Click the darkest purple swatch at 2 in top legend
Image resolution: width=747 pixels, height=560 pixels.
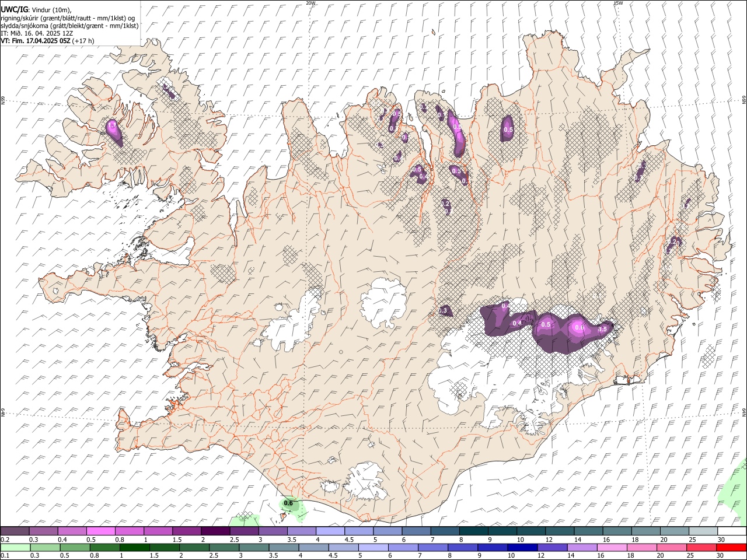click(x=215, y=531)
